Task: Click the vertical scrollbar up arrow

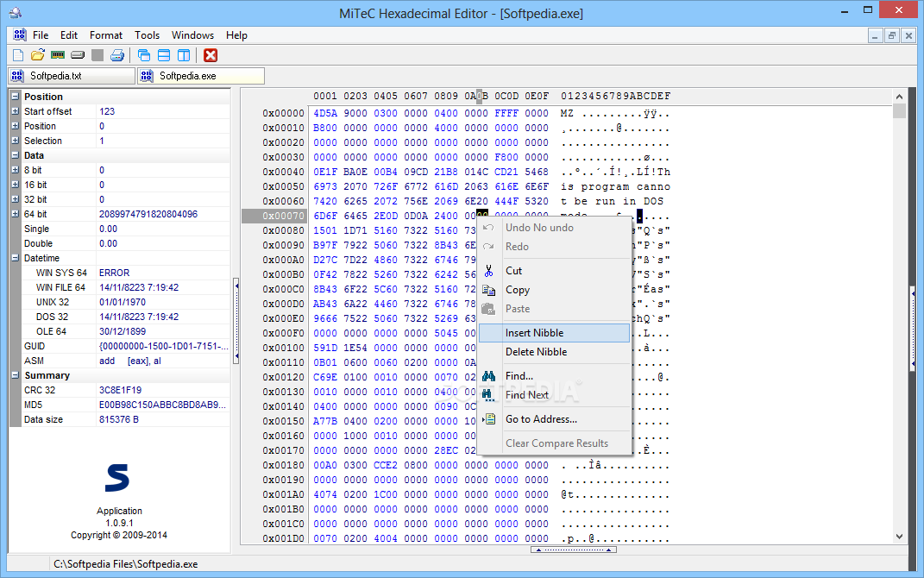Action: (x=899, y=97)
